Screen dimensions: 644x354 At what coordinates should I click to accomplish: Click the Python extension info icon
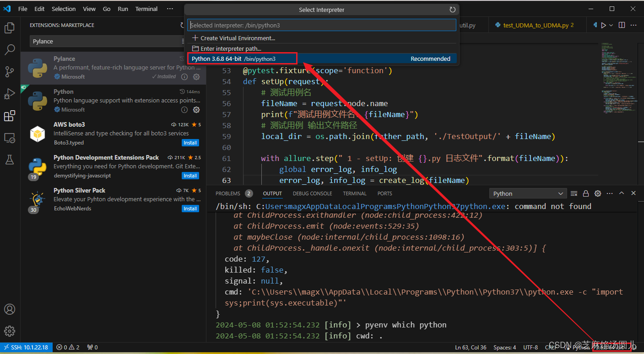click(x=184, y=110)
